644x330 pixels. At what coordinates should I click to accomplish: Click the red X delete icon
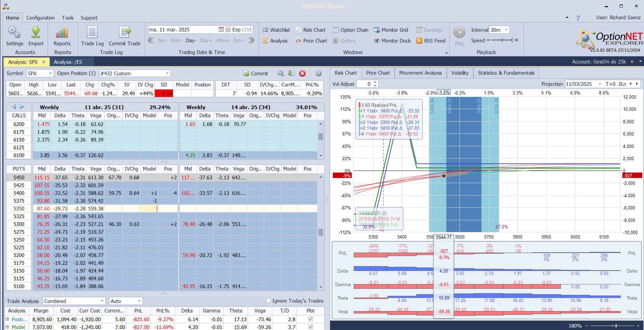pyautogui.click(x=302, y=73)
